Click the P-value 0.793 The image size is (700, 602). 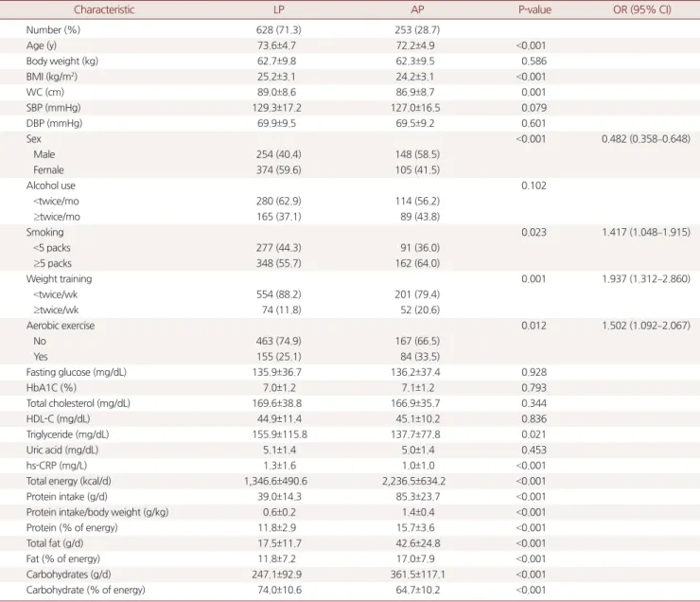534,388
